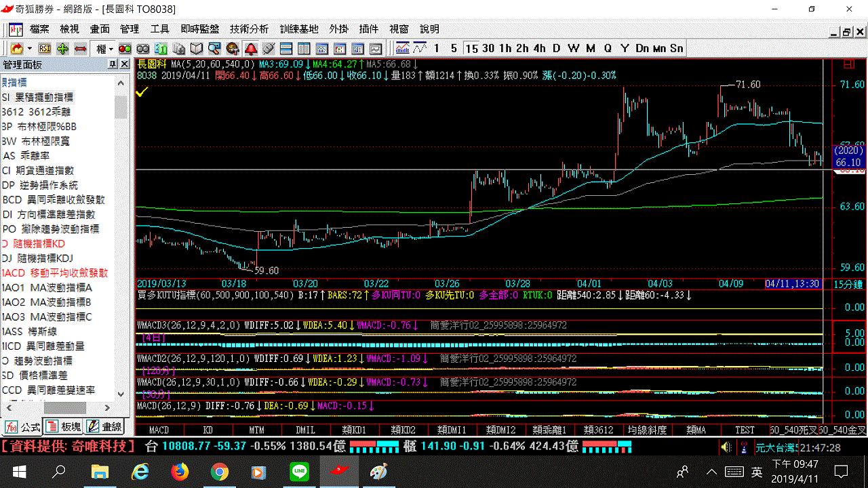This screenshot has height=488, width=868.
Task: Open File Explorer from the taskbar
Action: (x=100, y=472)
